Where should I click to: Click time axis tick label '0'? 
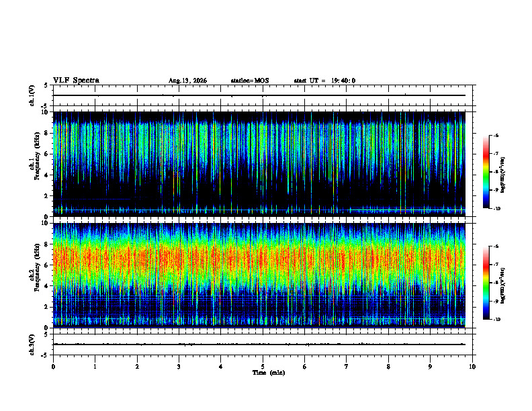pyautogui.click(x=53, y=367)
